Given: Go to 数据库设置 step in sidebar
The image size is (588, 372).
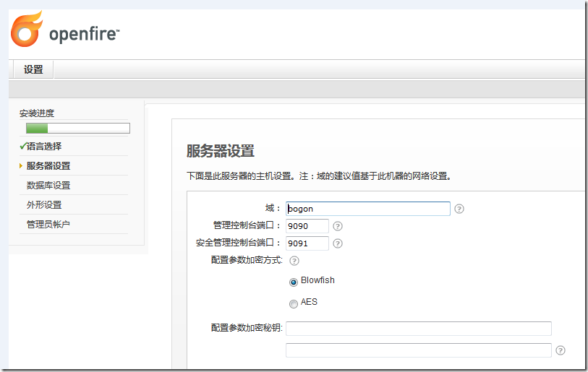Looking at the screenshot, I should tap(48, 186).
